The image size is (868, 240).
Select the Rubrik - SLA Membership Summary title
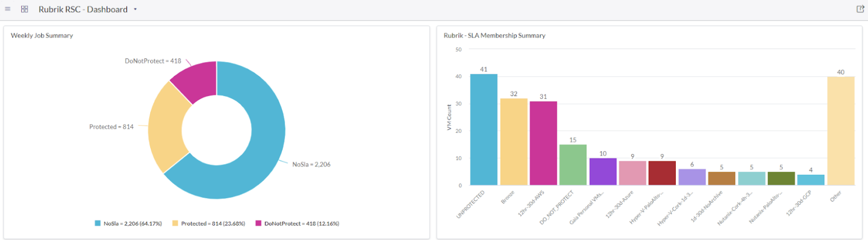494,36
